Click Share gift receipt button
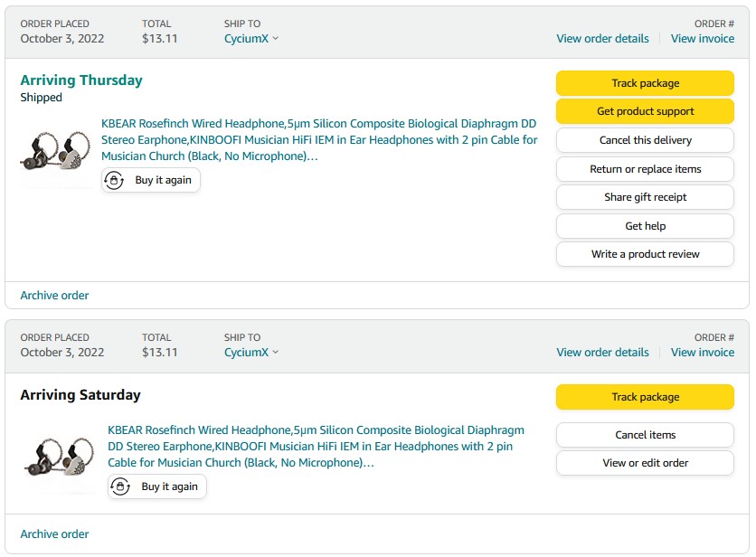The height and width of the screenshot is (557, 756). 645,197
